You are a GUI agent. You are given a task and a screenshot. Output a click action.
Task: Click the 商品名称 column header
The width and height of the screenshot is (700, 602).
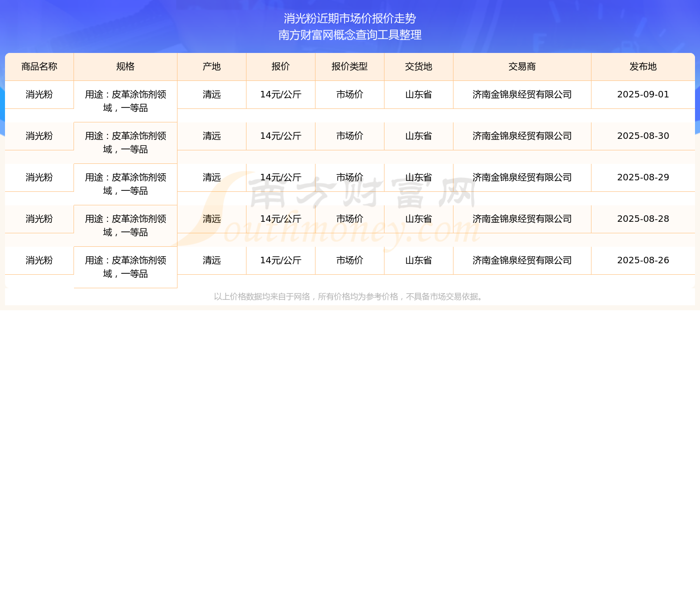pyautogui.click(x=39, y=66)
